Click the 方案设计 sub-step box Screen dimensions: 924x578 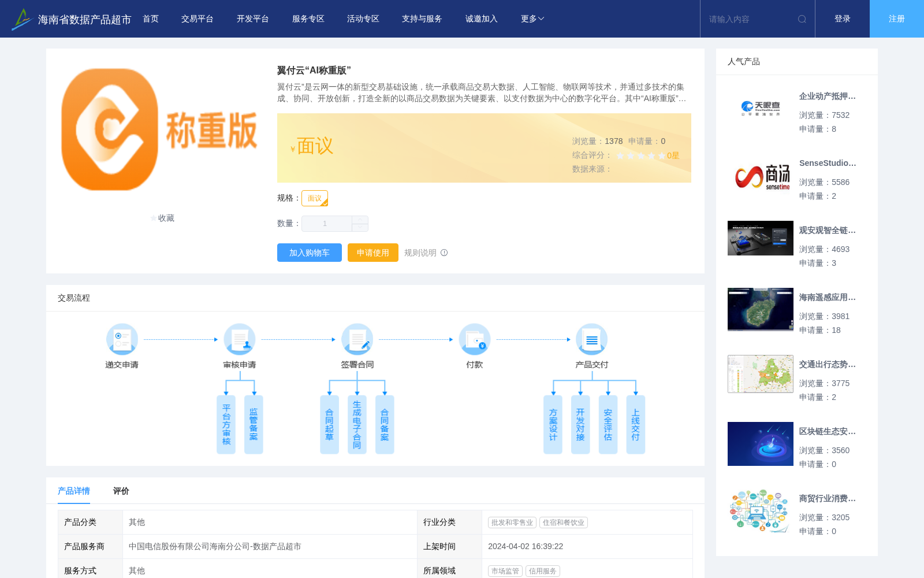[553, 425]
